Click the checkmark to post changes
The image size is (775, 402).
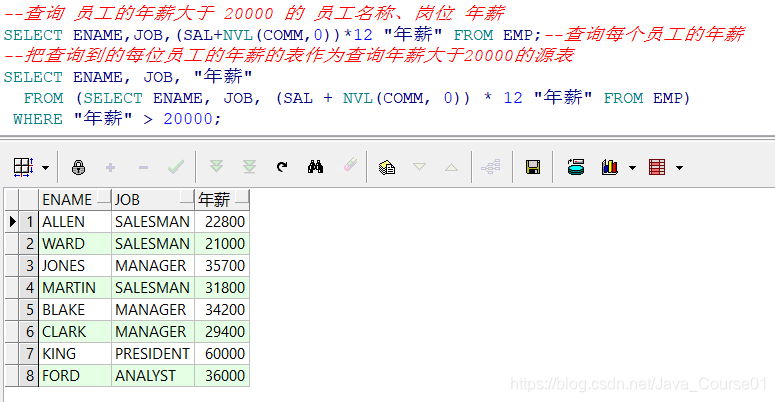[x=176, y=167]
